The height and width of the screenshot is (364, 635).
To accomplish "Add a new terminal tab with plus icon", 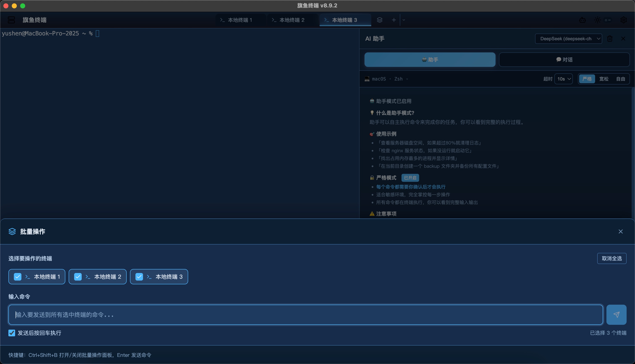I will point(394,20).
